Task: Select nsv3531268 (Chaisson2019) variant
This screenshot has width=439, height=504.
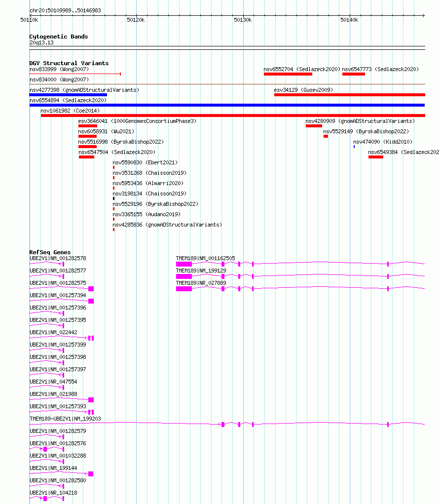Action: pos(149,173)
